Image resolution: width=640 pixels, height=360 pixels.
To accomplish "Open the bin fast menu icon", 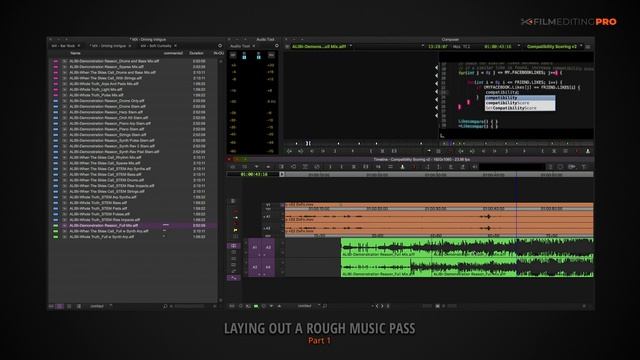I will click(x=220, y=46).
